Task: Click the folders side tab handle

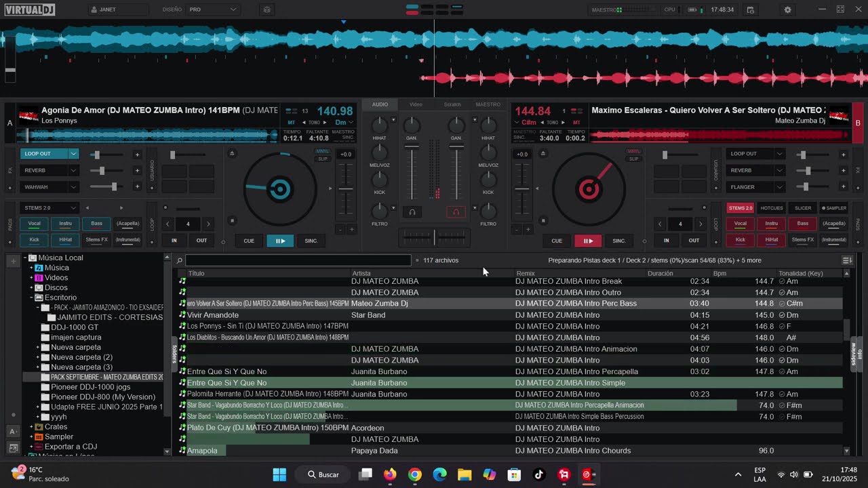Action: 174,354
